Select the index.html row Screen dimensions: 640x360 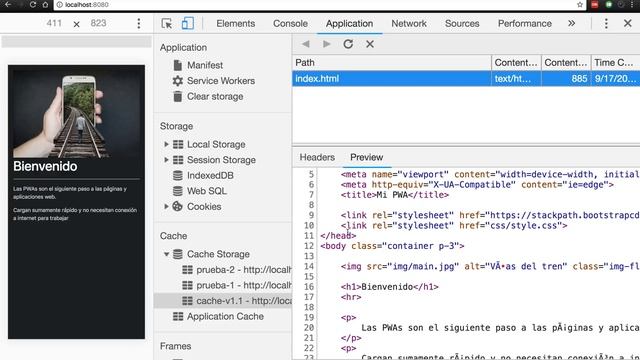pos(466,78)
